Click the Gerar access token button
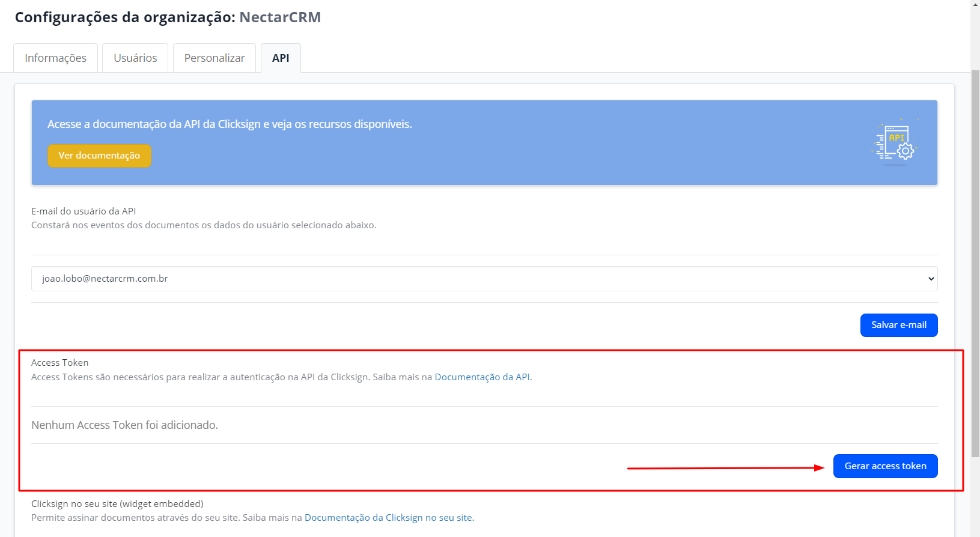980x537 pixels. coord(886,466)
